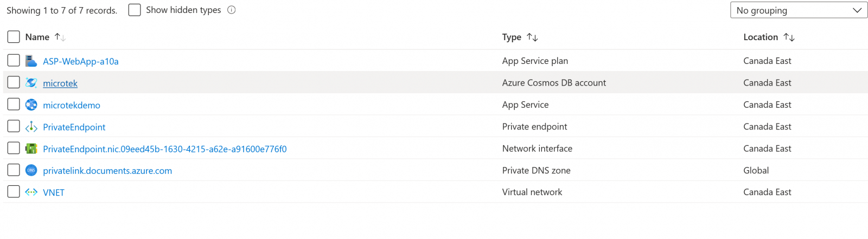Image resolution: width=868 pixels, height=239 pixels.
Task: Click the microtek Cosmos DB icon
Action: coord(31,83)
